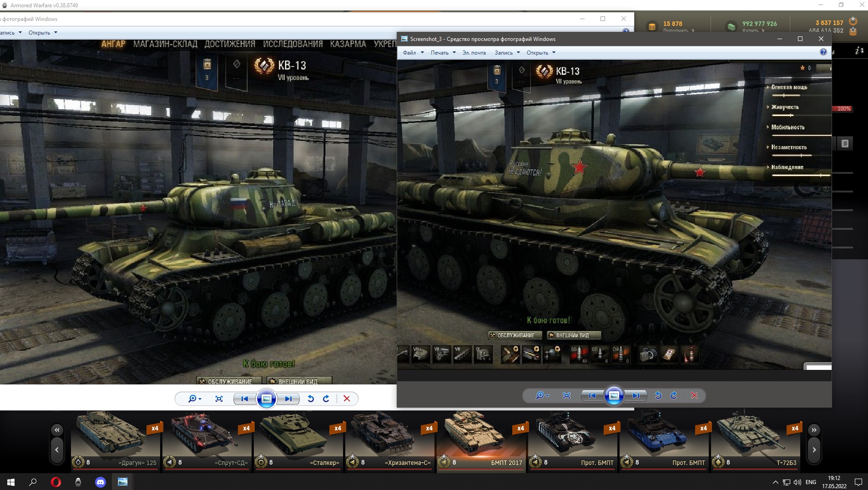Expand the Печать menu in Screenshot_3 viewer
This screenshot has width=868, height=490.
coord(443,53)
